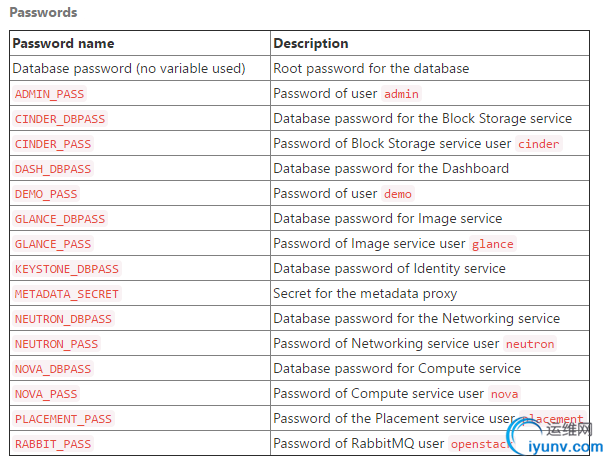Select the 'Password name' column header
The image size is (609, 463).
point(63,44)
